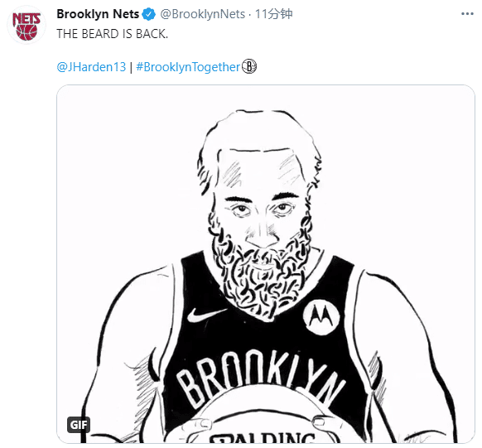The width and height of the screenshot is (482, 448).
Task: Visit the @BrooklynNets handle link
Action: pos(203,14)
